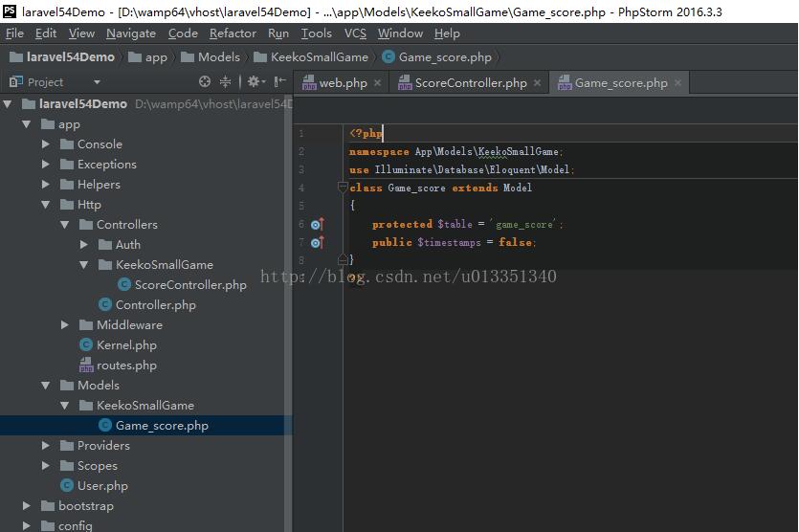Open the Refactor menu
Image resolution: width=799 pixels, height=532 pixels.
233,33
